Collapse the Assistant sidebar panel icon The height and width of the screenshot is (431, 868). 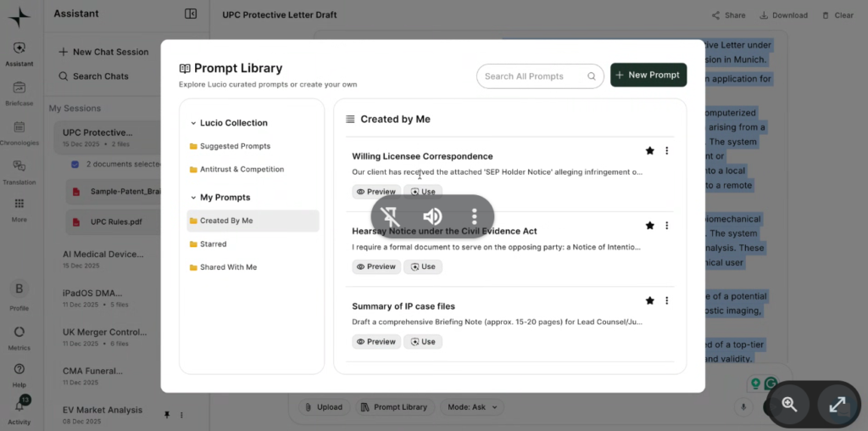pos(191,14)
